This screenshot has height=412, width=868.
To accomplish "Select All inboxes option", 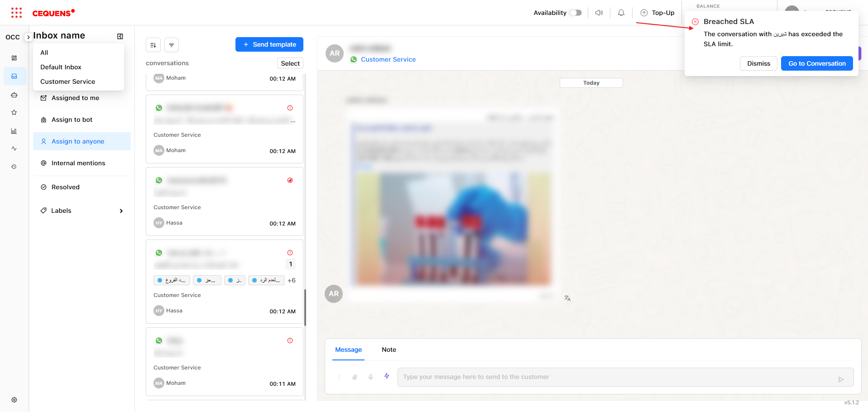I will (x=78, y=53).
